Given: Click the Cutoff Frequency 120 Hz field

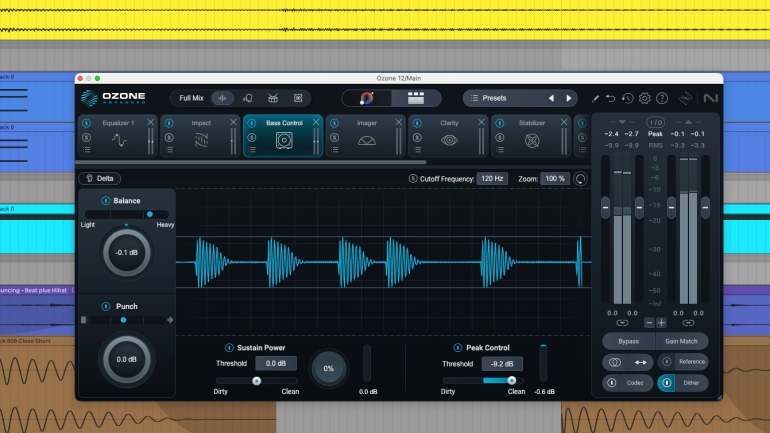Looking at the screenshot, I should click(491, 178).
